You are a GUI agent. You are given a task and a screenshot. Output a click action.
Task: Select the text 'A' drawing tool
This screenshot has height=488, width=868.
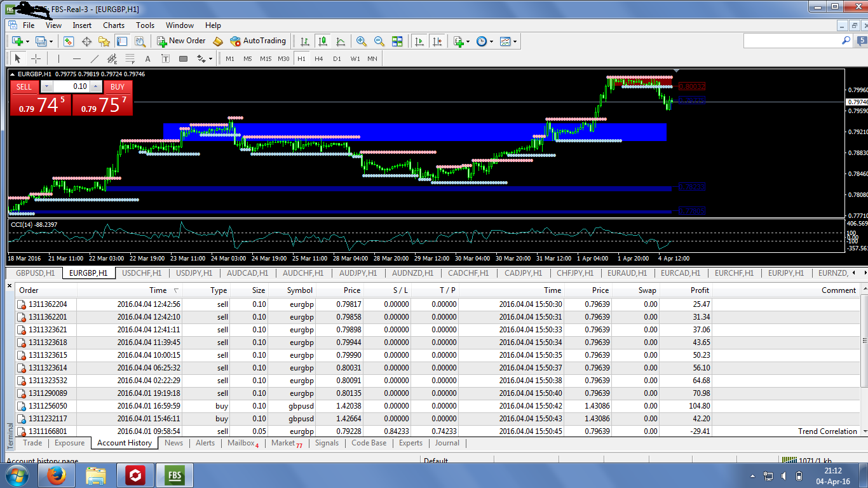[148, 58]
